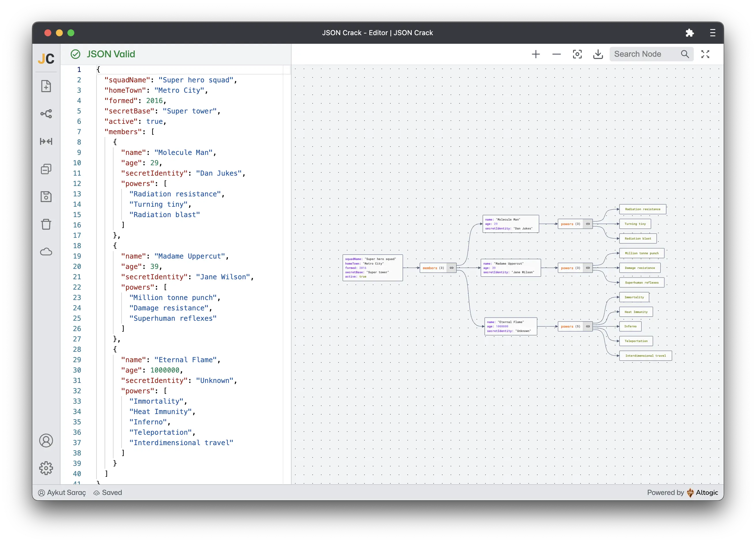
Task: Toggle fullscreen mode icon
Action: pyautogui.click(x=705, y=54)
